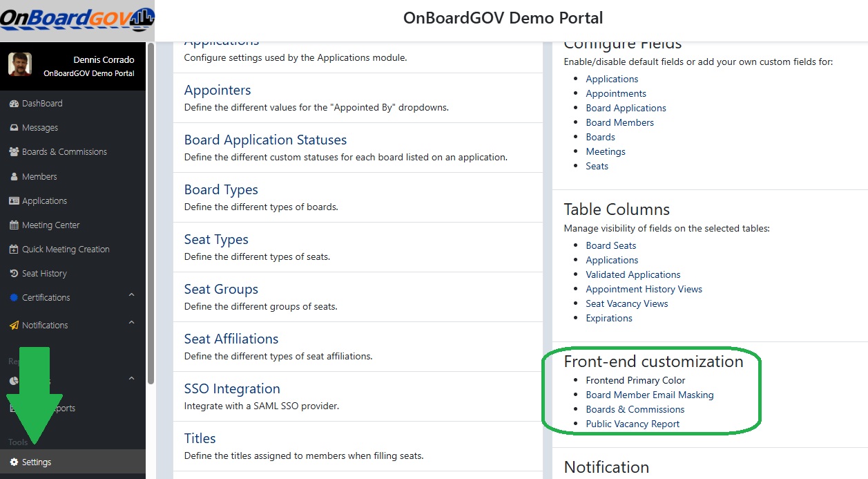Click the Certifications blue circle icon
868x479 pixels.
pos(15,298)
